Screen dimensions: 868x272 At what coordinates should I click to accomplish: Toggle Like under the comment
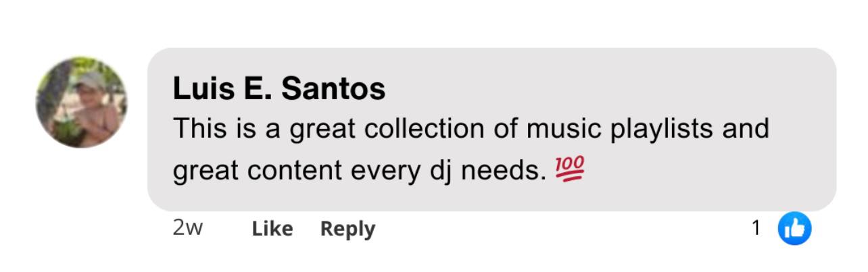coord(272,229)
